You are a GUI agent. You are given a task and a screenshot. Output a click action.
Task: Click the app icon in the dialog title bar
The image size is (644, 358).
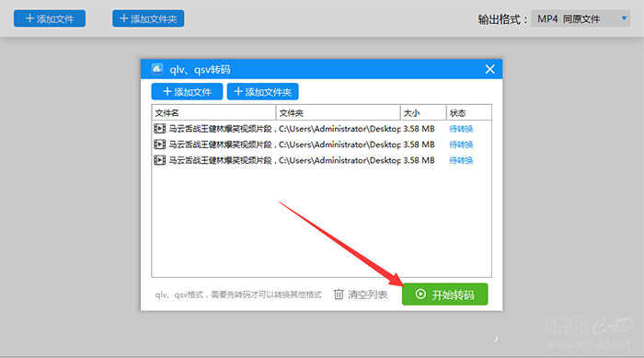[x=157, y=69]
